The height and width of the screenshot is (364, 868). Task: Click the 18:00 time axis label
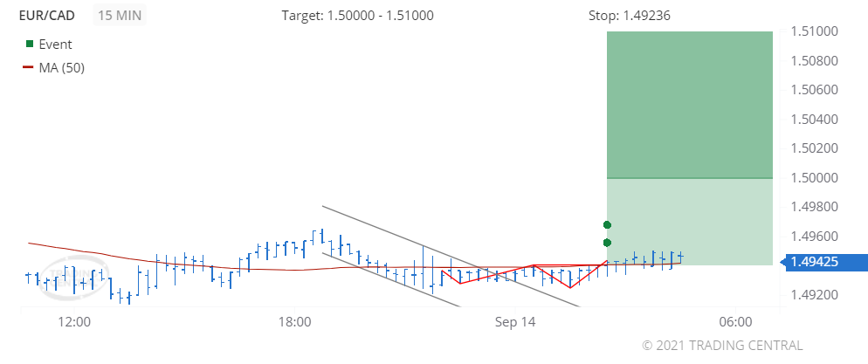(x=295, y=321)
